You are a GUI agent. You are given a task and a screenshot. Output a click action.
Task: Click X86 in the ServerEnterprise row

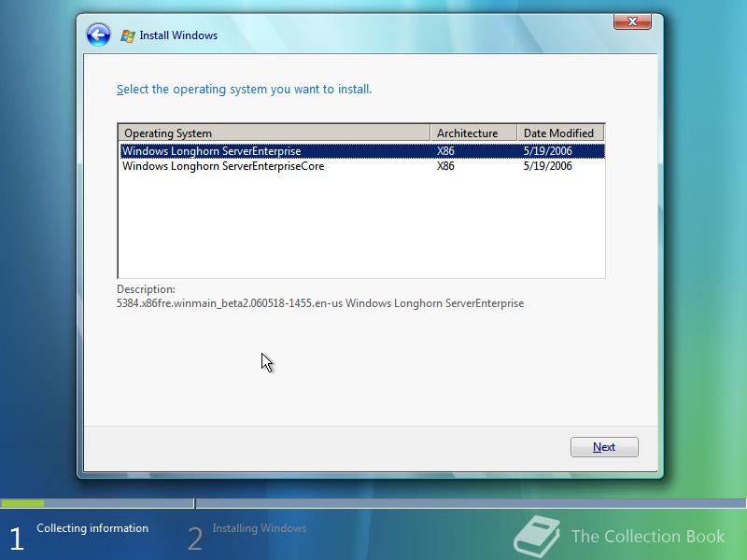coord(445,151)
